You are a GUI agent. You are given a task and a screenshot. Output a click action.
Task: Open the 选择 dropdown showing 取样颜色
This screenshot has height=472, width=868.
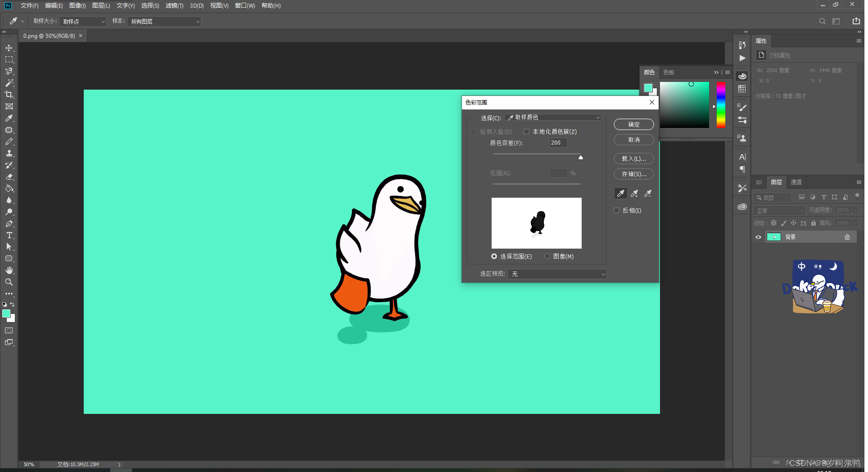click(553, 118)
